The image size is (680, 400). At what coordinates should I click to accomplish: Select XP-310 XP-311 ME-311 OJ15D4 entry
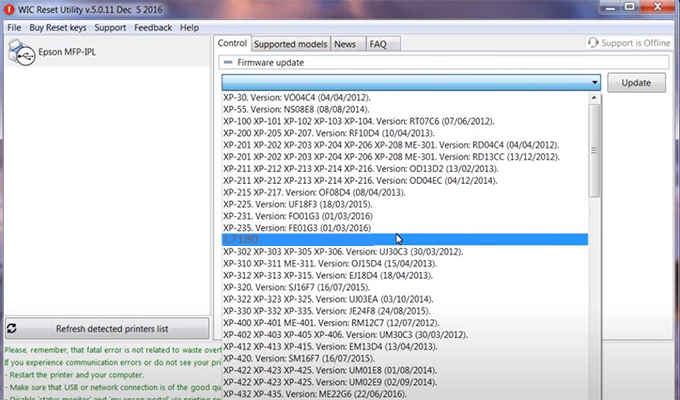pyautogui.click(x=405, y=263)
